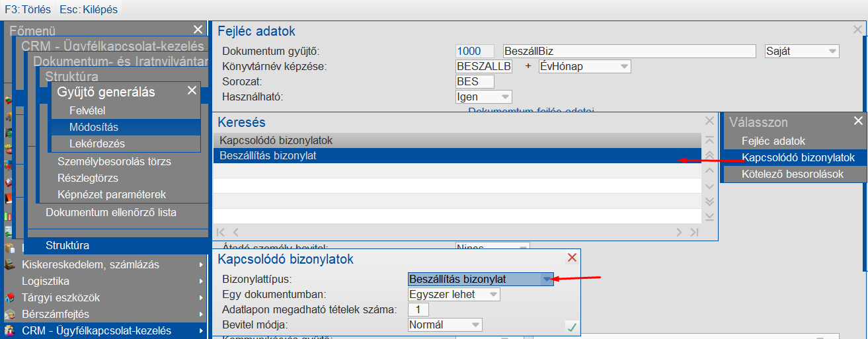Open Képnézet paraméterek menu item

112,195
